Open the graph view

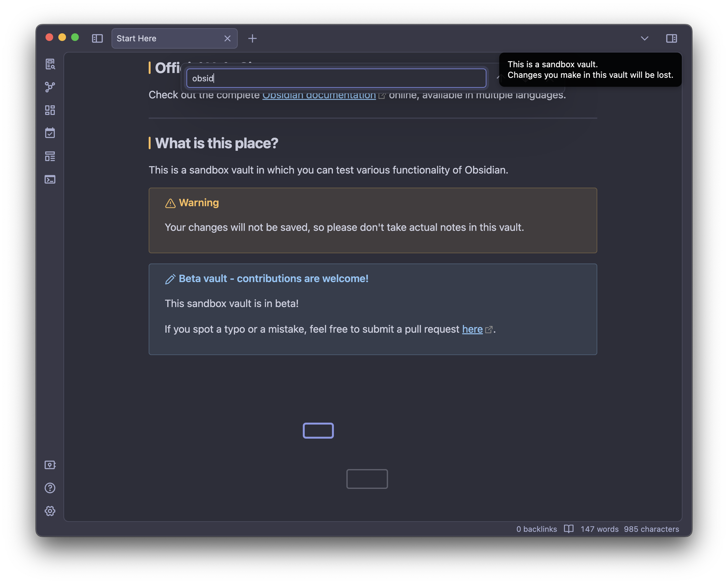[x=50, y=87]
